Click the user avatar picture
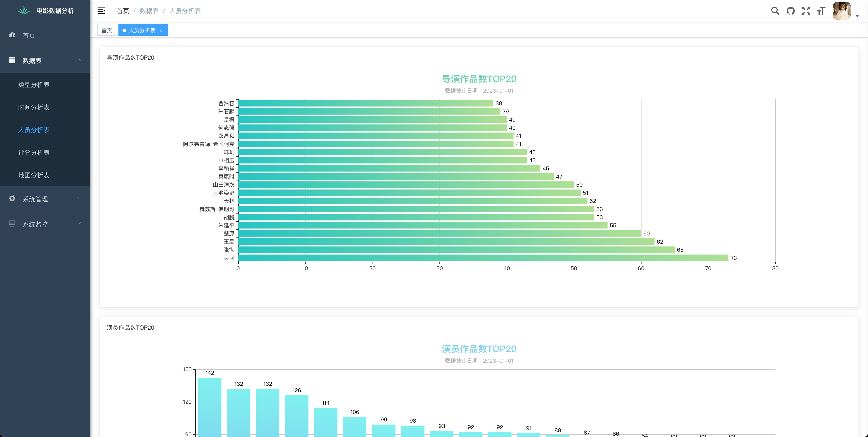 point(842,11)
